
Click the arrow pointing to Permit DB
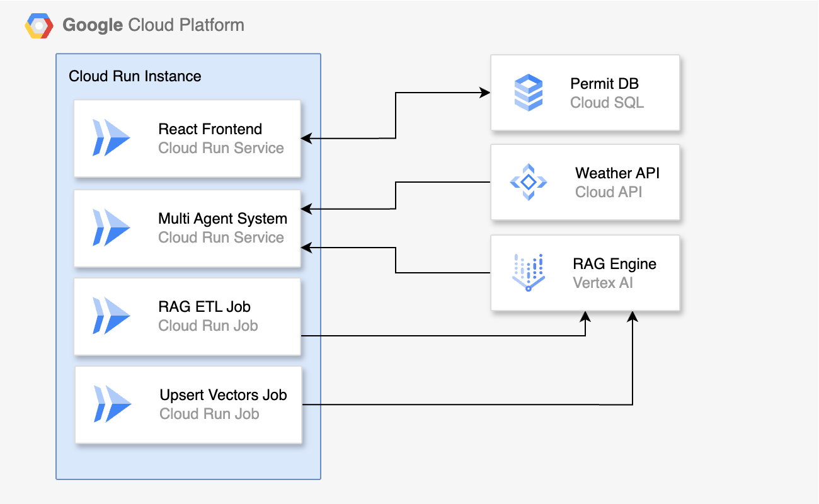coord(441,92)
